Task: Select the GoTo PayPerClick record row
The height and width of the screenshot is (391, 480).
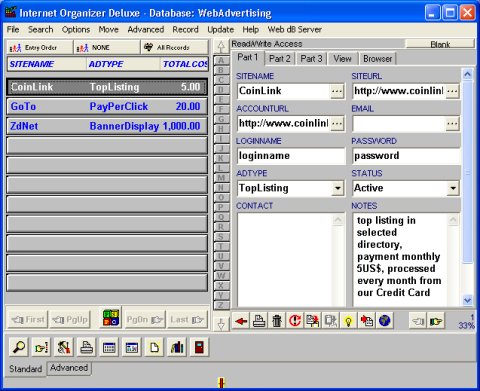Action: [x=107, y=107]
